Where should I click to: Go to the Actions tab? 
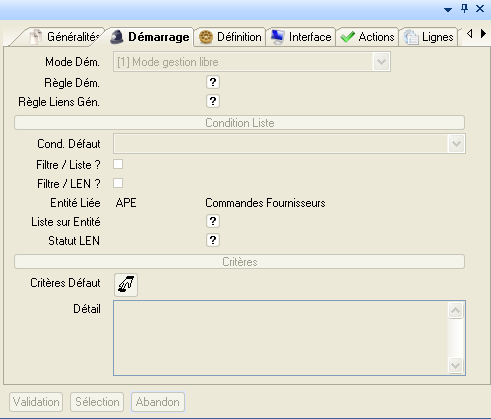[x=367, y=37]
